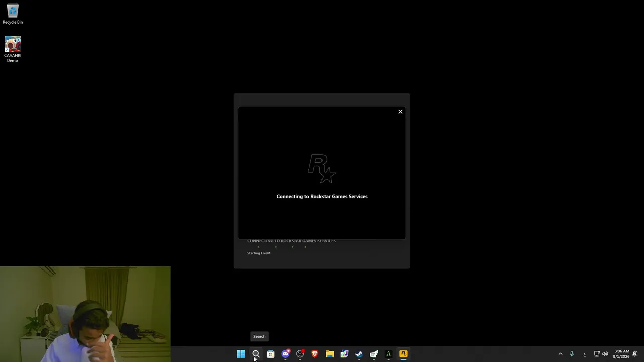
Task: Select the Recycle Bin desktop icon
Action: click(13, 14)
